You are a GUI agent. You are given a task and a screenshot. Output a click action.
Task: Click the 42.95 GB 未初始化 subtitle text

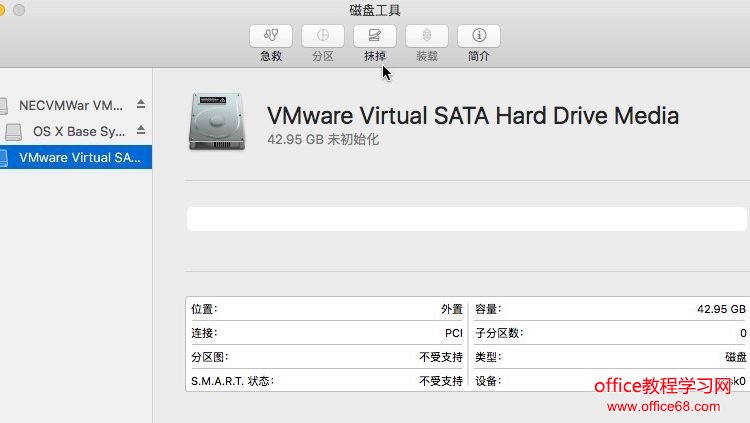coord(323,140)
